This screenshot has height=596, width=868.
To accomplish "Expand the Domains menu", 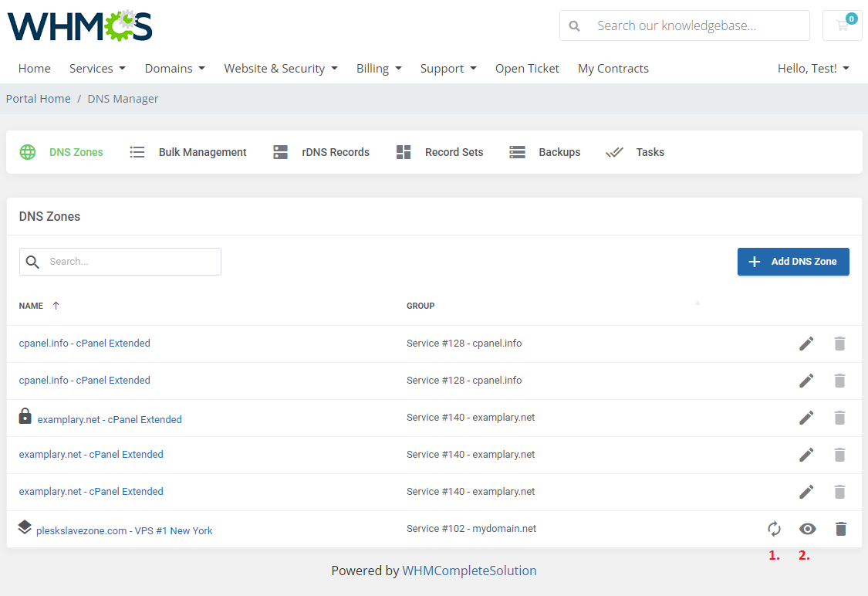I will (x=175, y=69).
